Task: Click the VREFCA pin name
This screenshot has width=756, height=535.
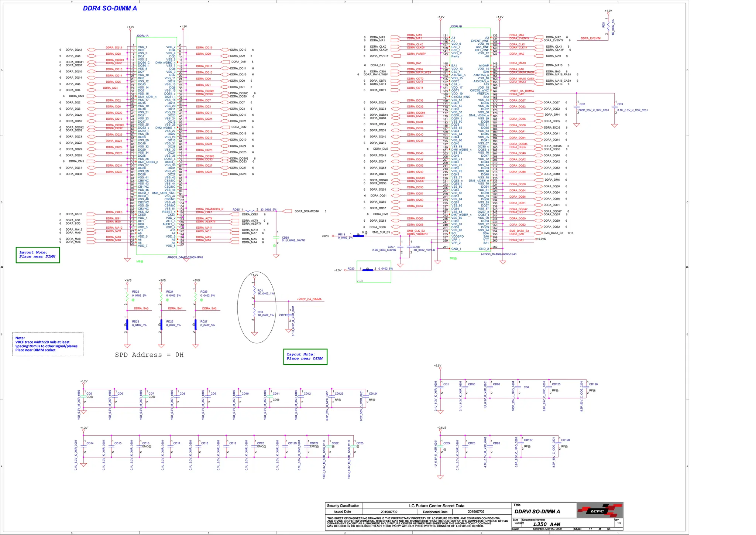Action: click(x=482, y=93)
